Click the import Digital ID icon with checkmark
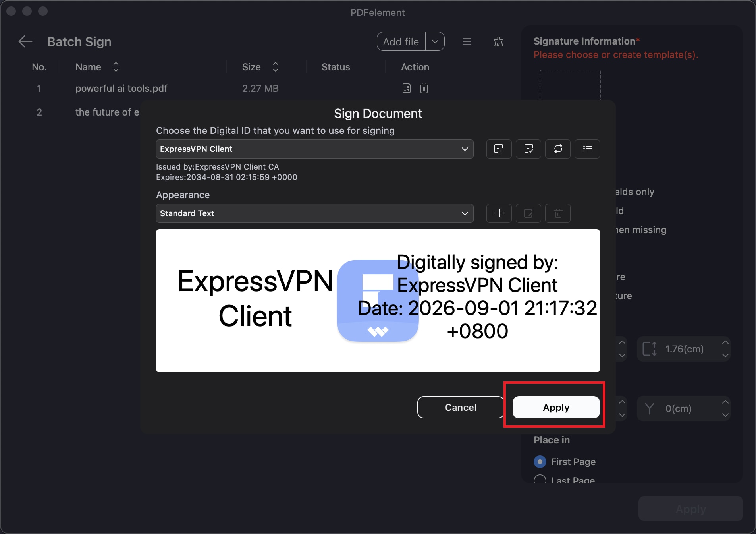This screenshot has height=534, width=756. [x=528, y=149]
